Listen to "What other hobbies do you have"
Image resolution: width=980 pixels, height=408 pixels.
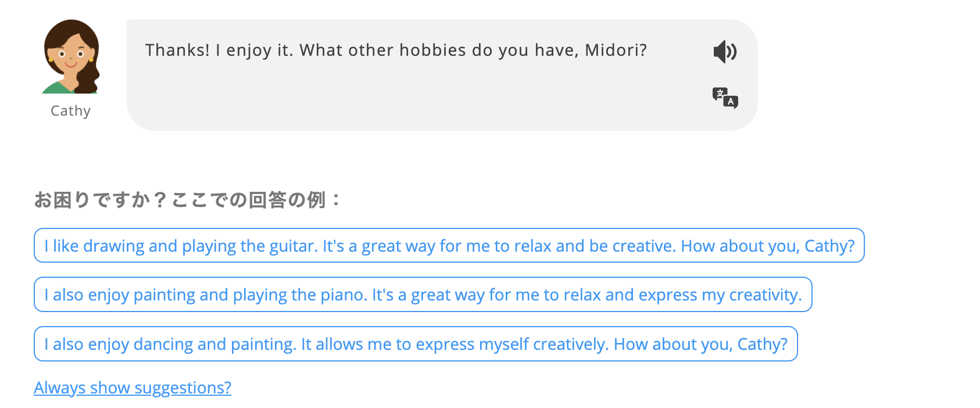(725, 52)
